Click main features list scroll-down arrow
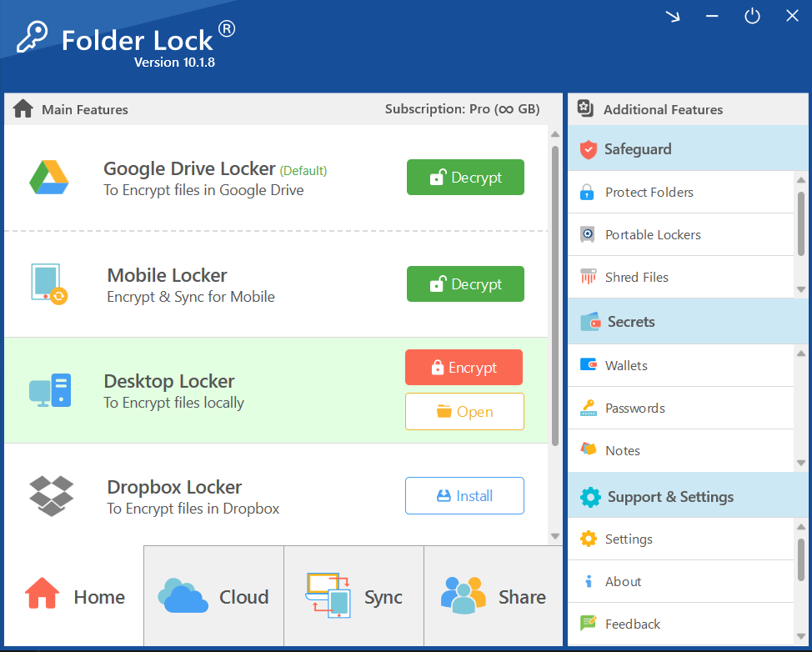The height and width of the screenshot is (652, 812). pyautogui.click(x=555, y=536)
